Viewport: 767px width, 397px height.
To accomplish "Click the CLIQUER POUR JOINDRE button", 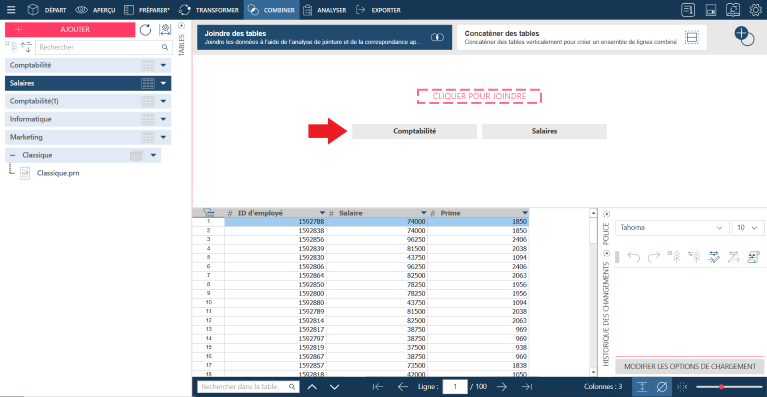I will (479, 96).
